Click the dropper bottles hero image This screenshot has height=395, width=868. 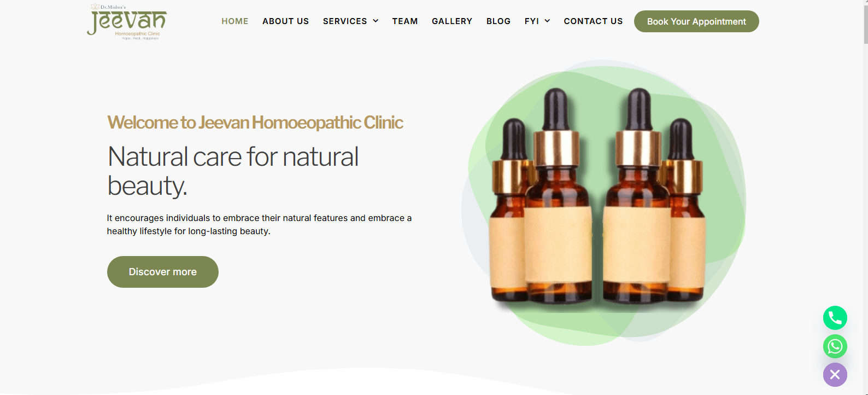(603, 202)
